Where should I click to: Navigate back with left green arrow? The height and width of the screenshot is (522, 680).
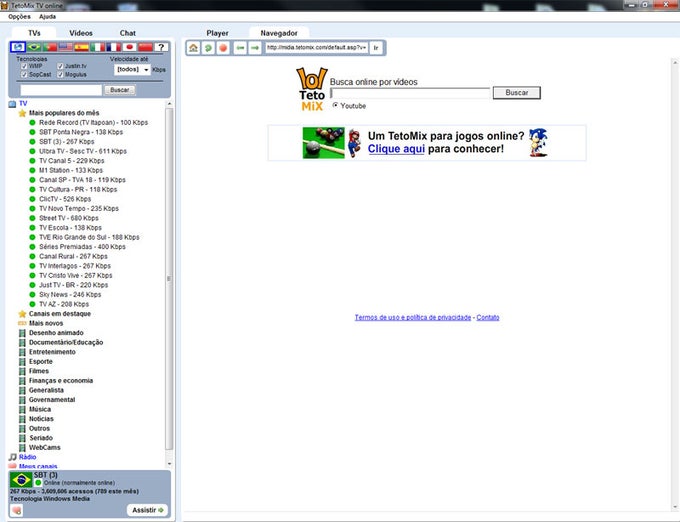click(x=240, y=48)
